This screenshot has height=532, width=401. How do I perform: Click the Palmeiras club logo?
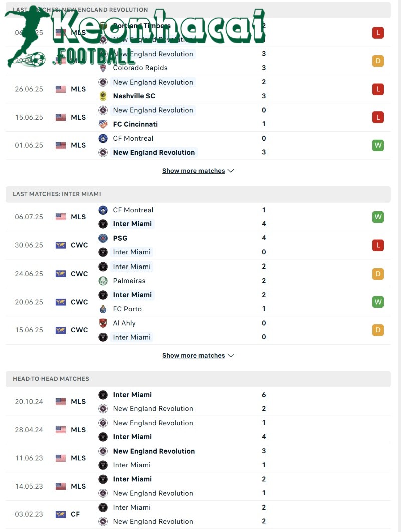[x=104, y=281]
